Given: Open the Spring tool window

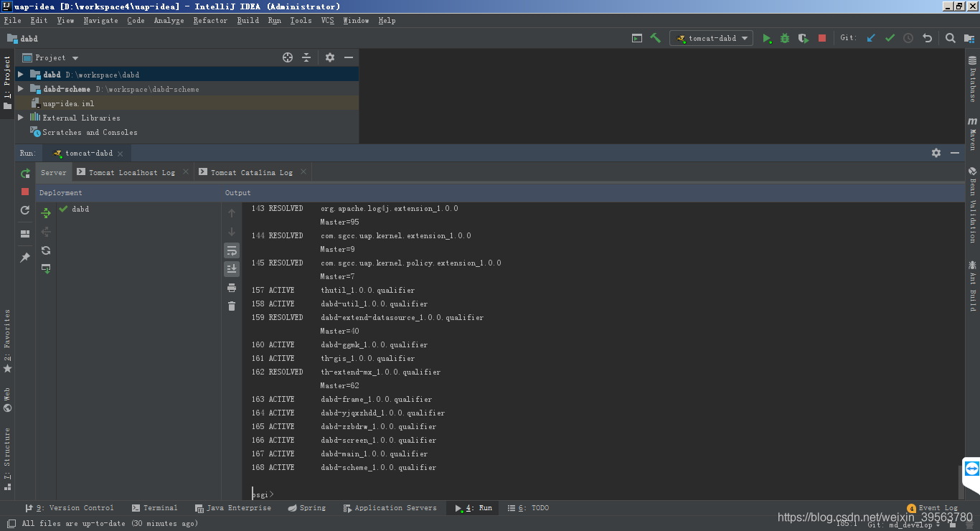Looking at the screenshot, I should click(306, 508).
